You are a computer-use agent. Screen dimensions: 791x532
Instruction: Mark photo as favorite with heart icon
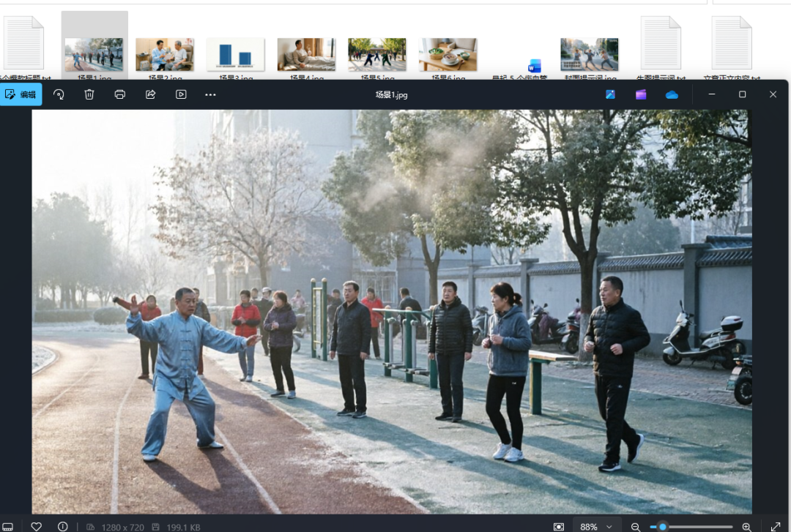(37, 526)
